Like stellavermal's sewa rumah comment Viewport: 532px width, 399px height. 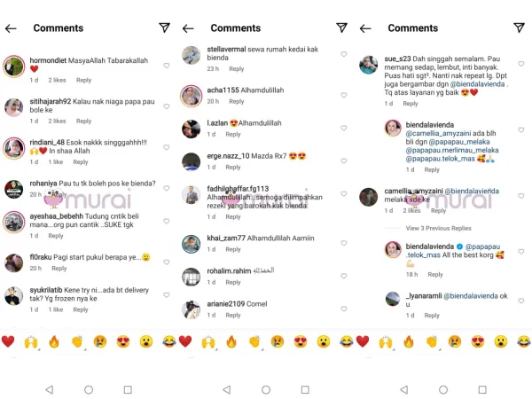(x=344, y=55)
